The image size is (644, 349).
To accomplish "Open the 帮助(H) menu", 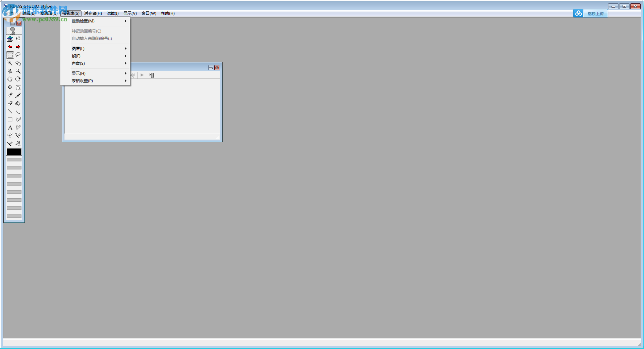I will pyautogui.click(x=168, y=13).
